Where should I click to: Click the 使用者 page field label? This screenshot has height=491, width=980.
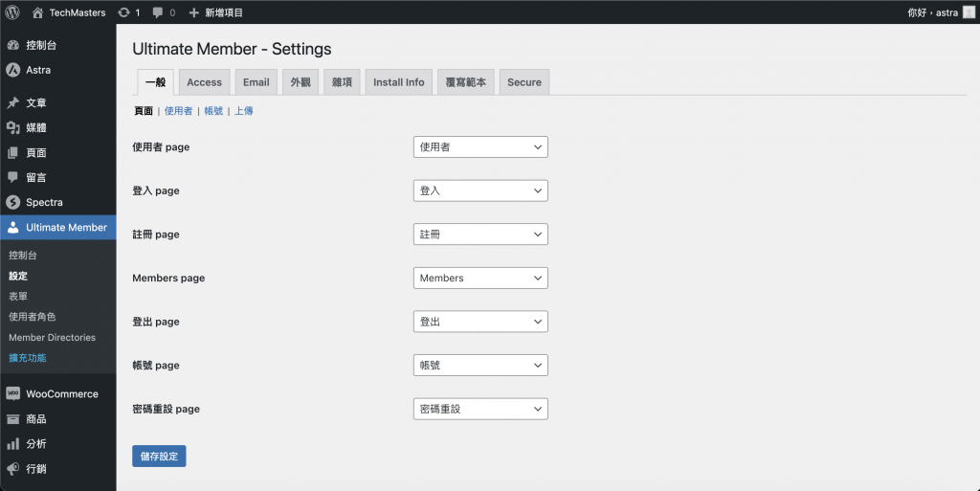tap(161, 146)
